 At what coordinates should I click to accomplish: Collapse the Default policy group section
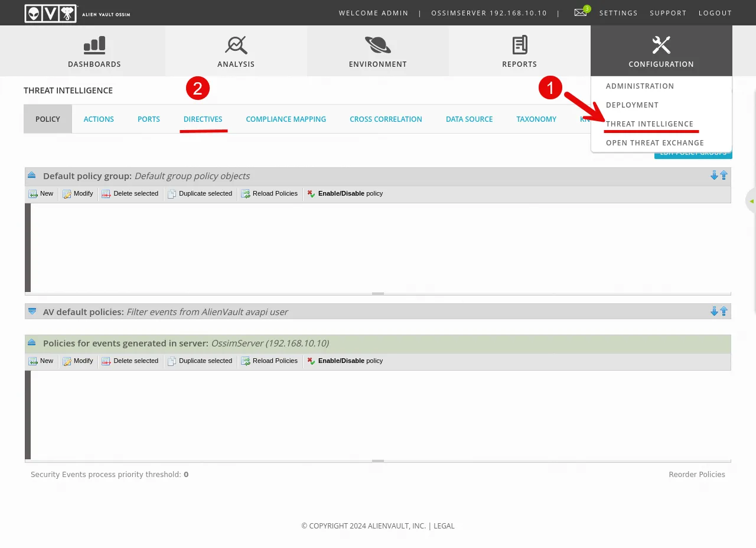coord(32,176)
